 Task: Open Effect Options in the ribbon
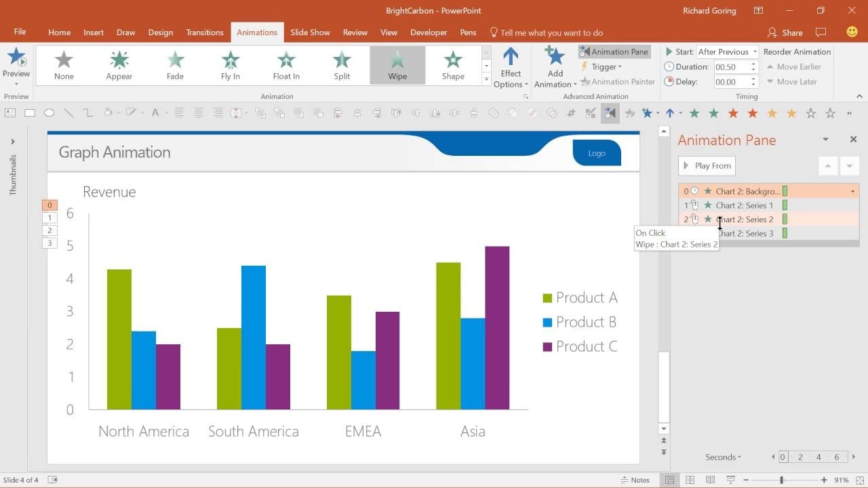pos(511,66)
